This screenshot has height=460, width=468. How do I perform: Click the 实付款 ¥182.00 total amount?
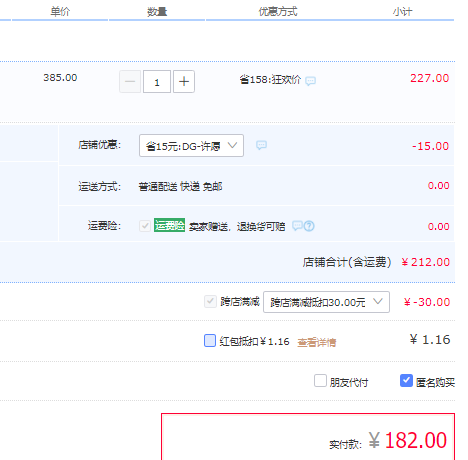pyautogui.click(x=407, y=440)
